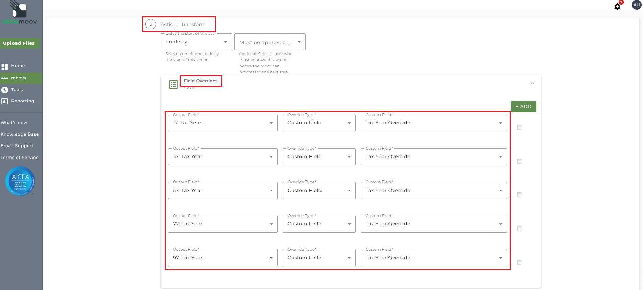This screenshot has height=290, width=644.
Task: Go to Home in sidebar
Action: (x=18, y=66)
